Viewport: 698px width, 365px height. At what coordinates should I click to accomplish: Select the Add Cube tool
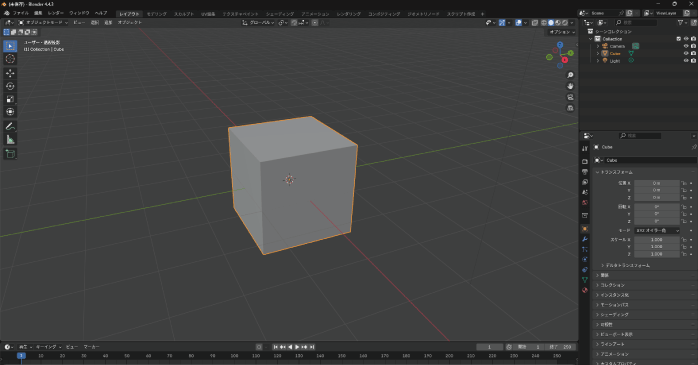(x=10, y=154)
